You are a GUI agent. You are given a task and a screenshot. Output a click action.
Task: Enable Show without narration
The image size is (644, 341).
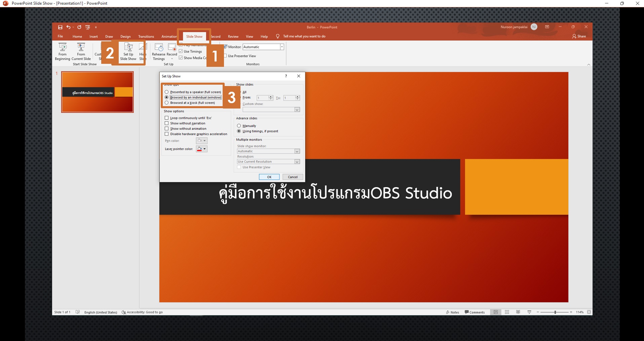[x=166, y=123]
